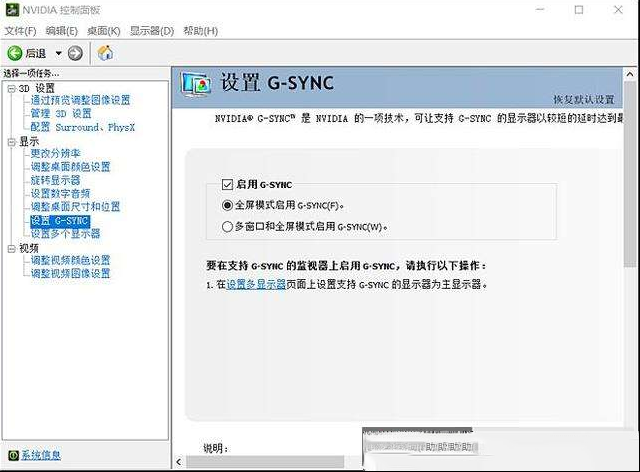This screenshot has height=472, width=640.
Task: Open the 显示器(D) menu
Action: pyautogui.click(x=152, y=31)
